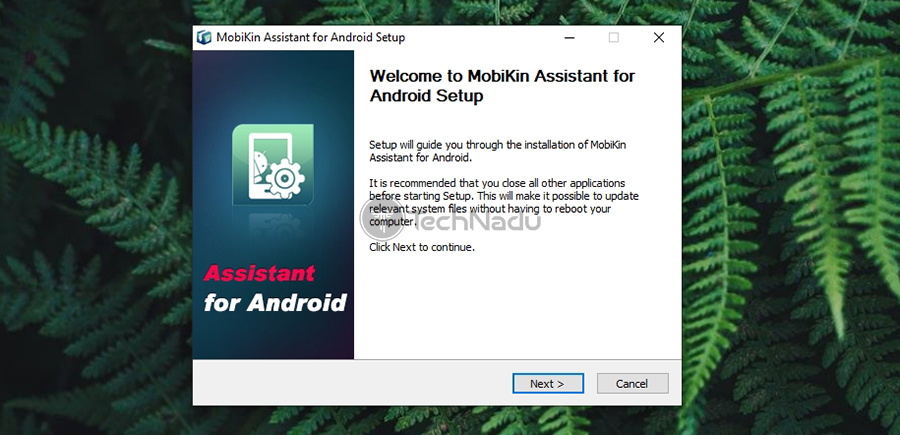Click the Next > button
The width and height of the screenshot is (900, 435).
[x=548, y=383]
